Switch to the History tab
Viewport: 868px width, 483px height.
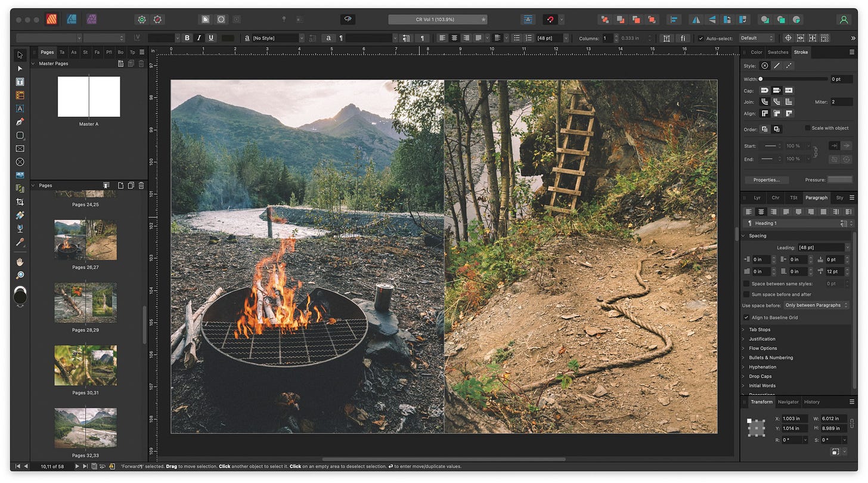pyautogui.click(x=811, y=402)
